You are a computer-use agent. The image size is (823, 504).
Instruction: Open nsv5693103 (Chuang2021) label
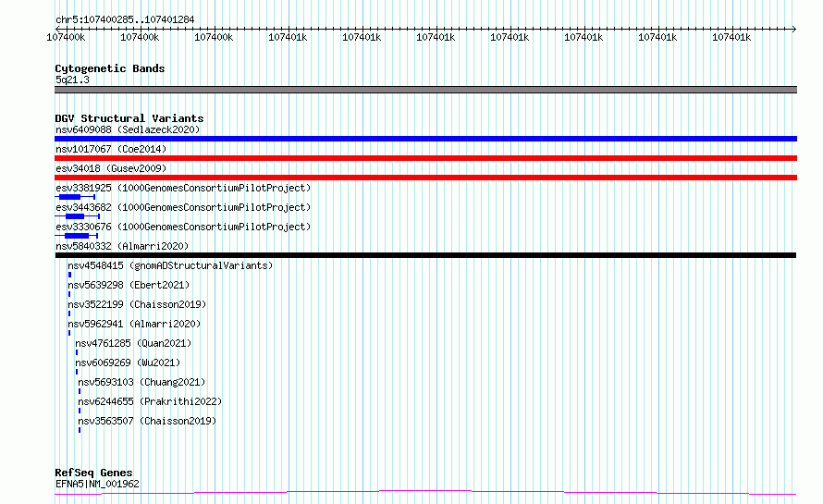point(141,382)
